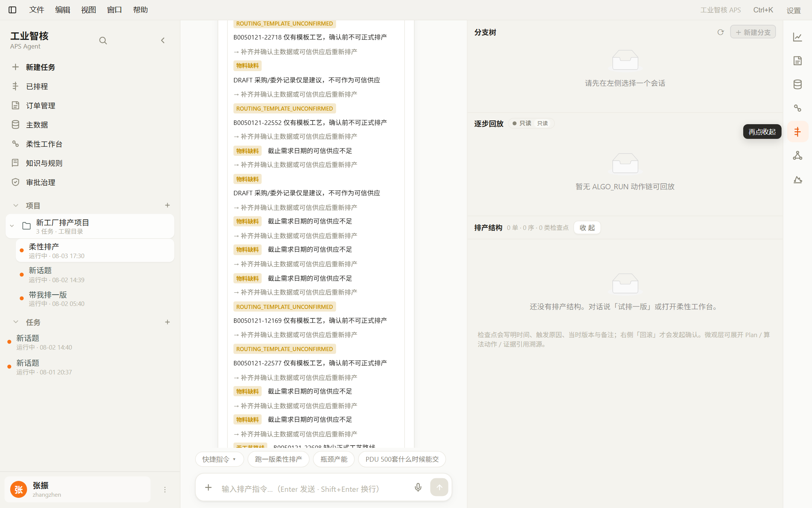Click the plus attachment icon in the input box
The width and height of the screenshot is (812, 508).
[x=208, y=488]
